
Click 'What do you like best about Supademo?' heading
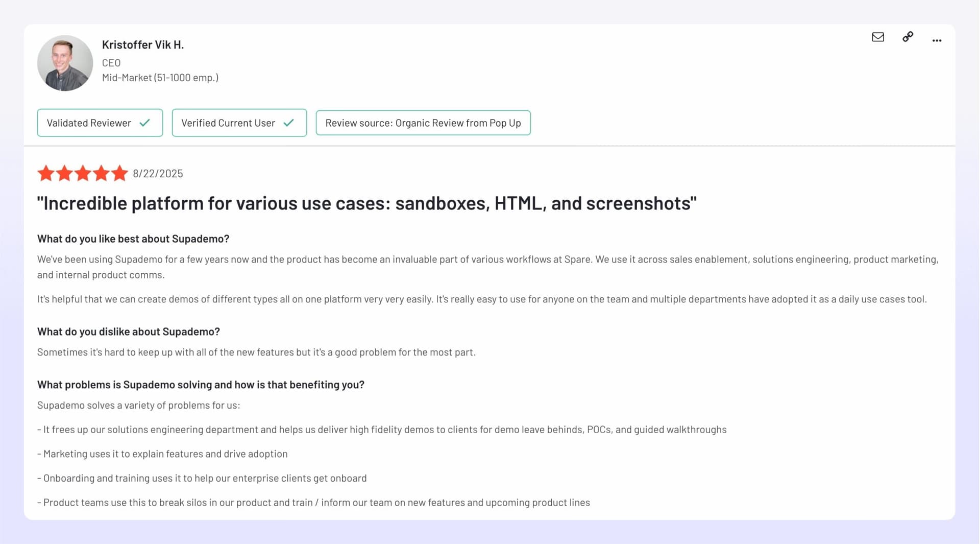click(x=133, y=239)
